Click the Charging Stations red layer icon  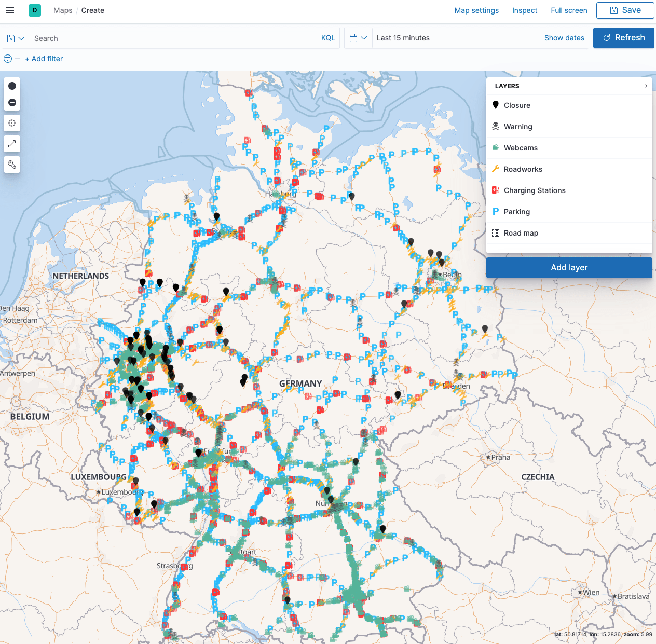496,190
